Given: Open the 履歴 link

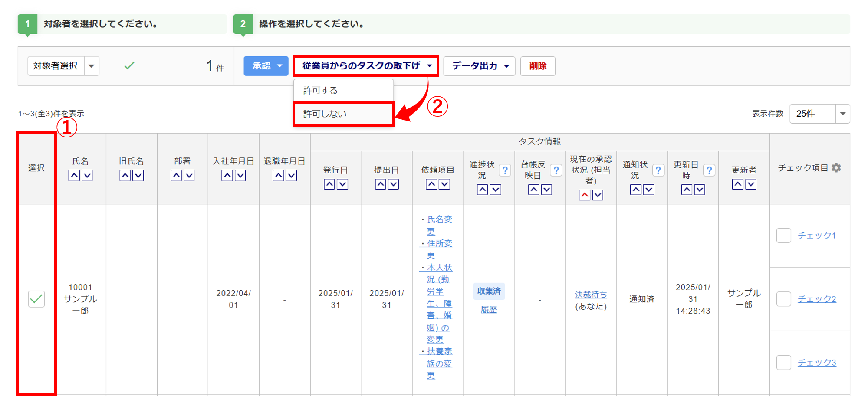Looking at the screenshot, I should coord(489,309).
